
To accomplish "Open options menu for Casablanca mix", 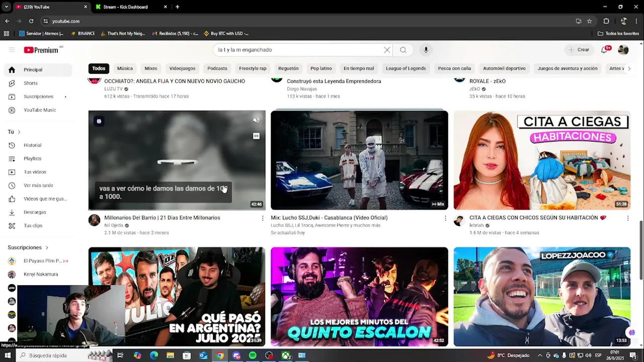I will tap(445, 218).
